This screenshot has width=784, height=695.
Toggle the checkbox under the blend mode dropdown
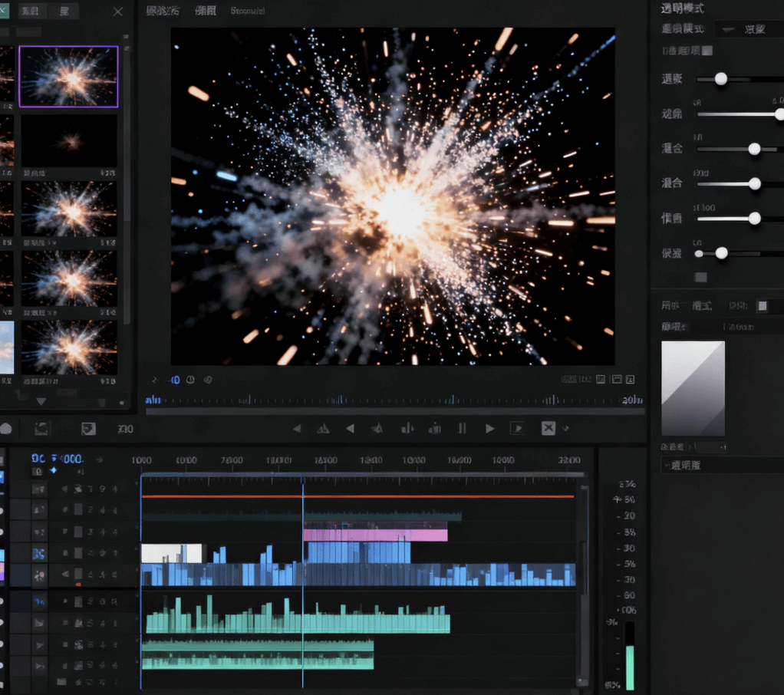coord(707,51)
